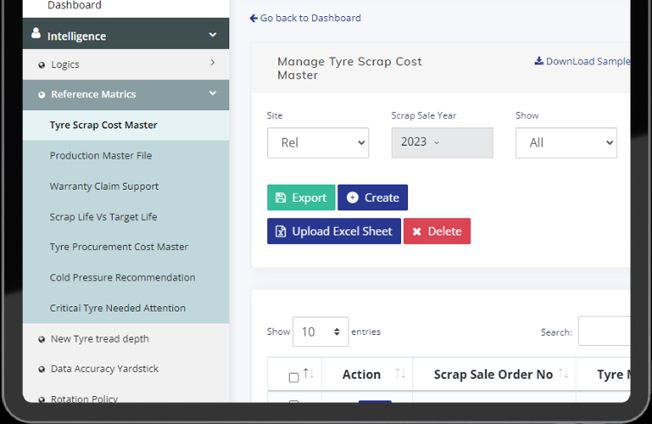The height and width of the screenshot is (424, 652).
Task: Click the entries count stepper showing 10
Action: 320,332
